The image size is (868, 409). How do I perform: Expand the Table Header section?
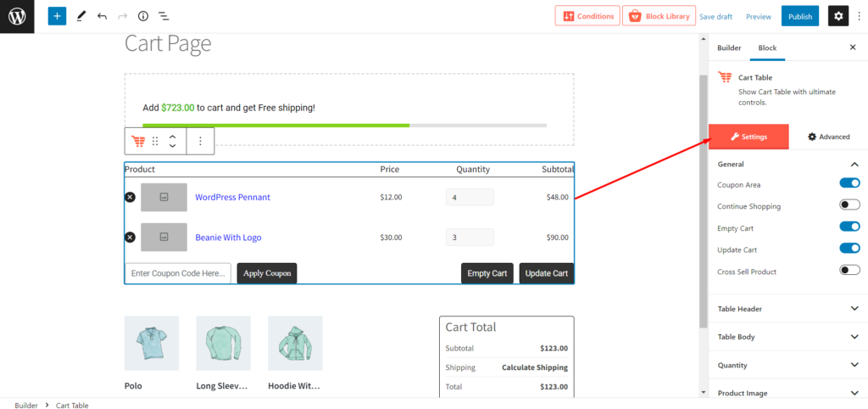(787, 309)
